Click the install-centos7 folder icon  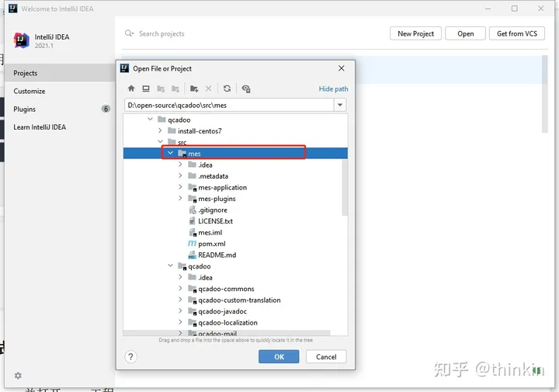click(x=172, y=130)
